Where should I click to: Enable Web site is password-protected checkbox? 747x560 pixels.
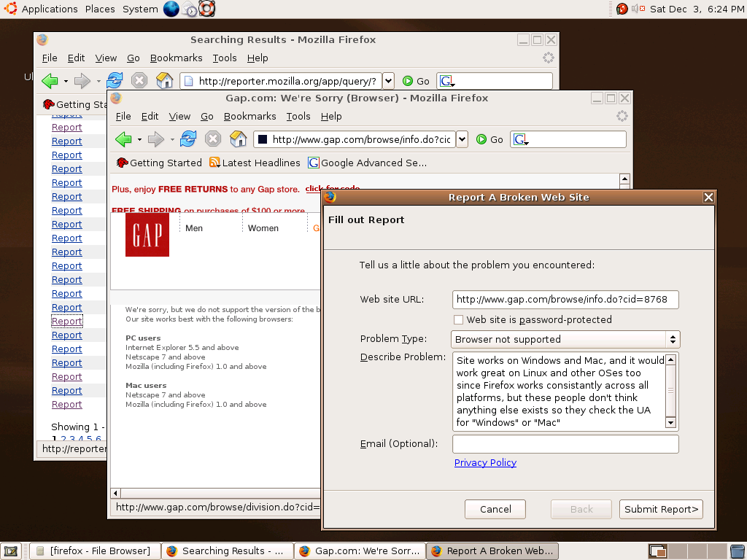(x=458, y=319)
